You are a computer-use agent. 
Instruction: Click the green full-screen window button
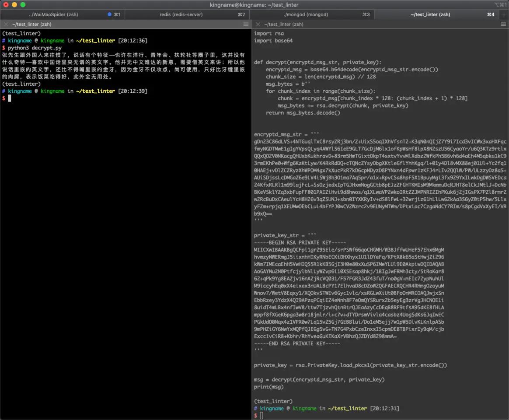[x=23, y=4]
